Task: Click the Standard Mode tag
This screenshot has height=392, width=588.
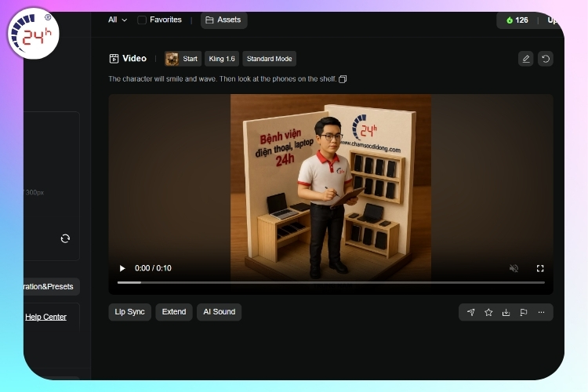Action: (x=269, y=59)
